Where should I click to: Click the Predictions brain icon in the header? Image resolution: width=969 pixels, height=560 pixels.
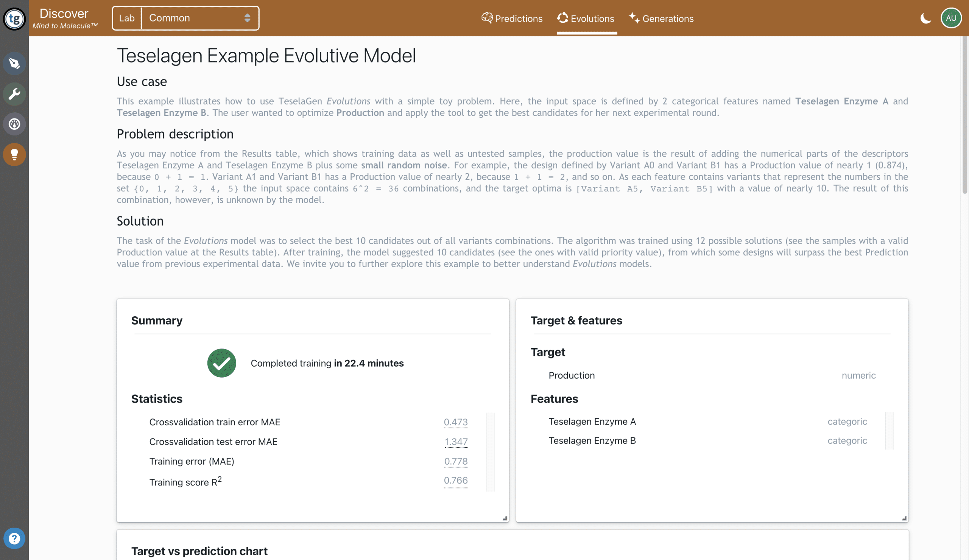[487, 18]
